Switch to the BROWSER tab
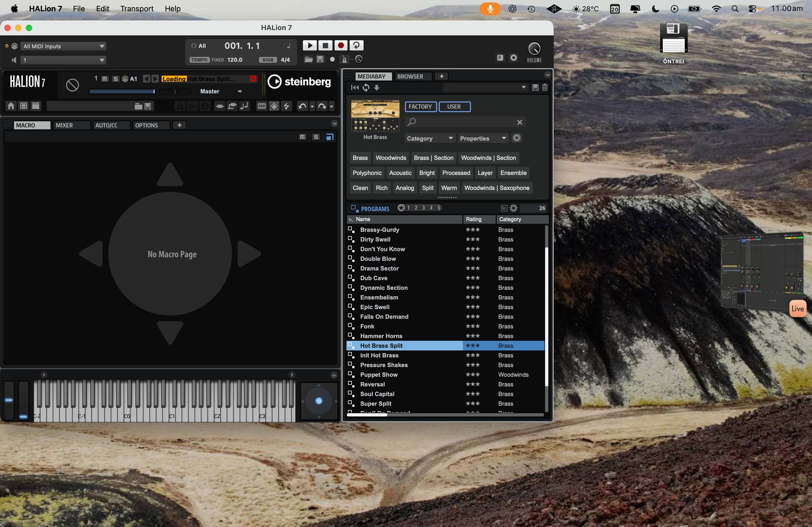The height and width of the screenshot is (527, 812). coord(410,76)
